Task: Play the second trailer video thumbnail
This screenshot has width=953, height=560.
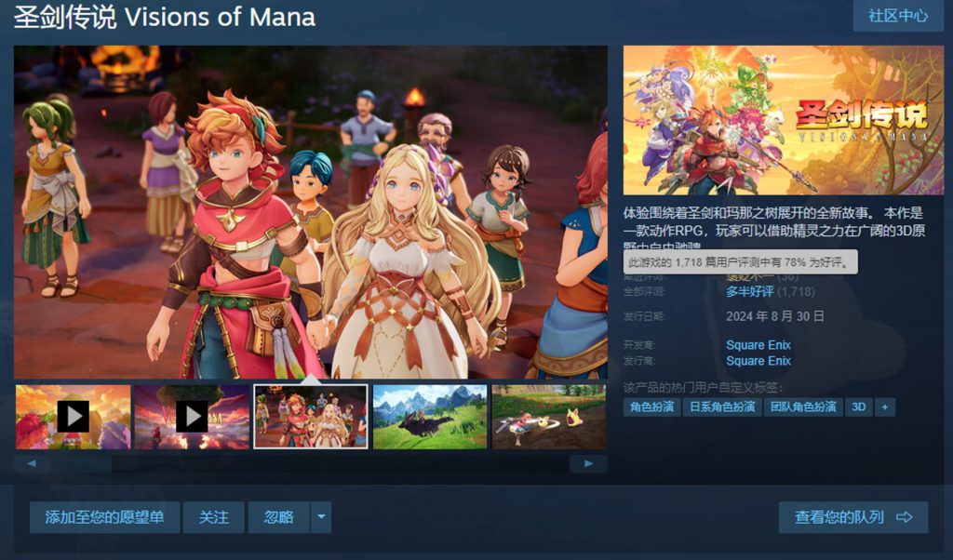Action: pyautogui.click(x=192, y=417)
